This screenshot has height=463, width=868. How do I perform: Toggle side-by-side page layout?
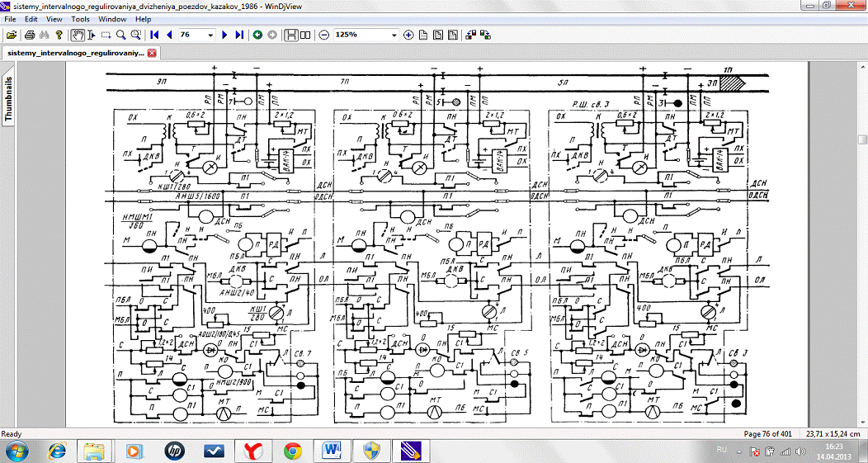click(306, 35)
